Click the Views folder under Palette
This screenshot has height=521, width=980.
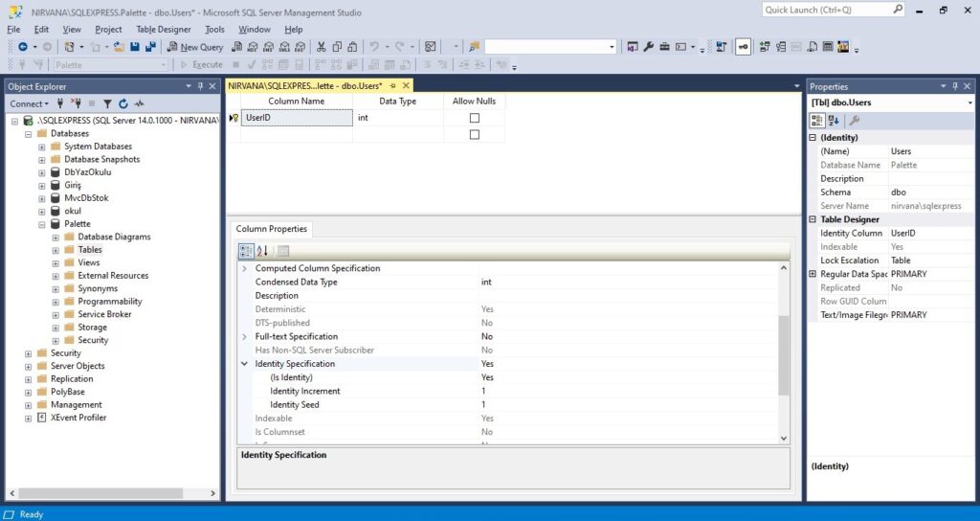pos(88,262)
